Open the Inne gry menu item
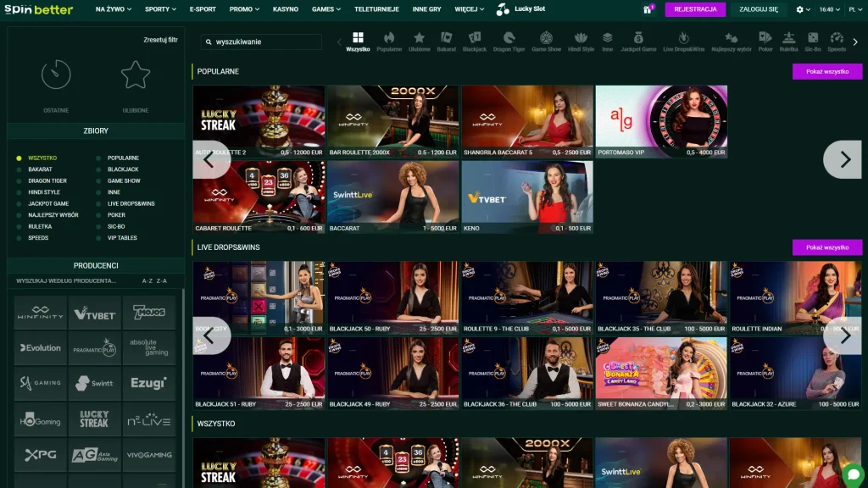868x488 pixels. 427,9
